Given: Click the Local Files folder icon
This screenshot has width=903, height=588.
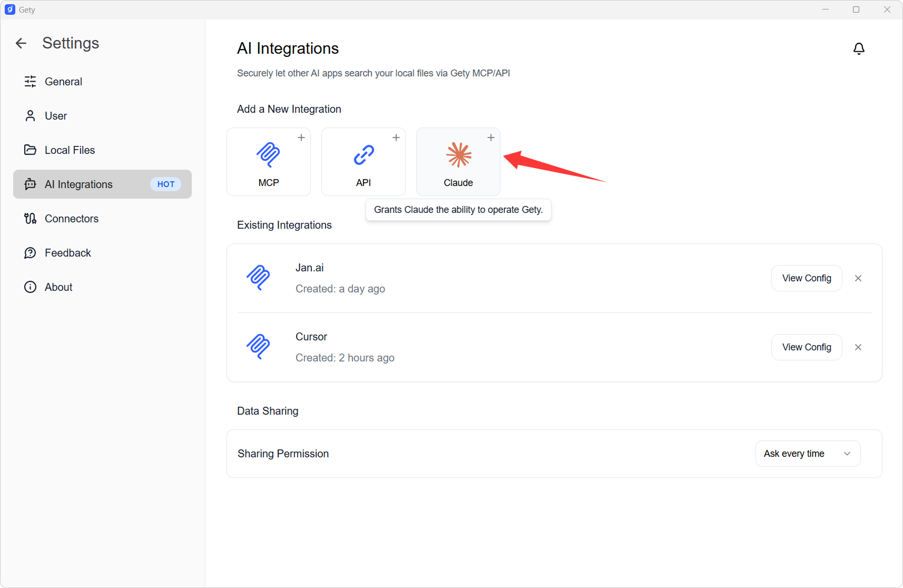Looking at the screenshot, I should click(31, 150).
